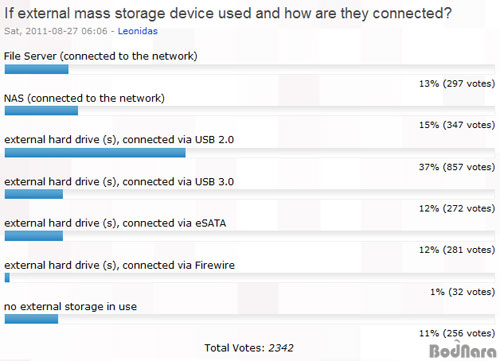Select the no external storage label

click(70, 306)
